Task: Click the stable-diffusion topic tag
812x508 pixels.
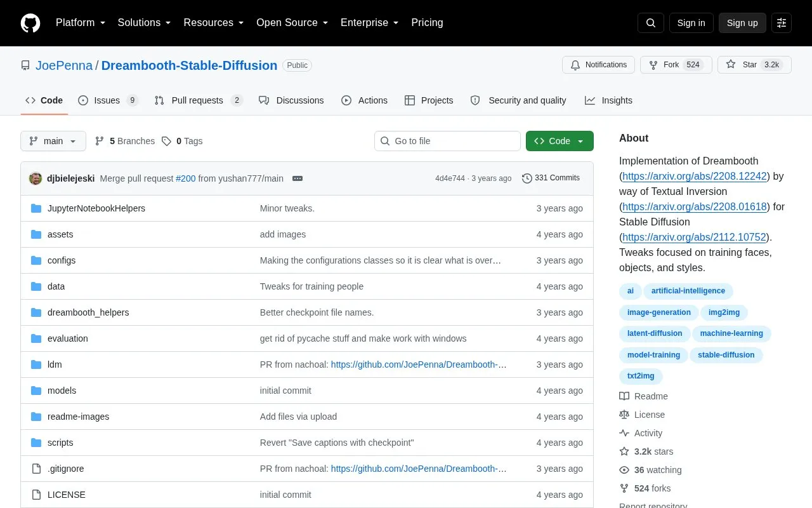Action: tap(726, 355)
